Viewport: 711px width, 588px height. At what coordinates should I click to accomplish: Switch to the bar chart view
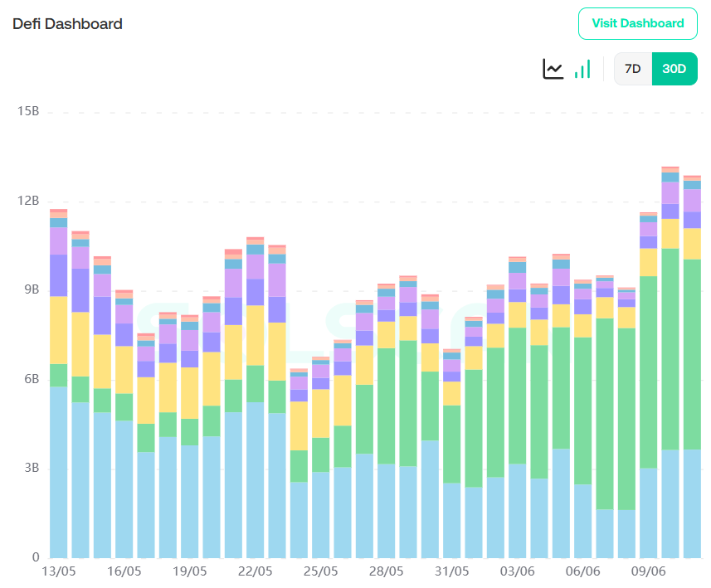click(x=582, y=69)
